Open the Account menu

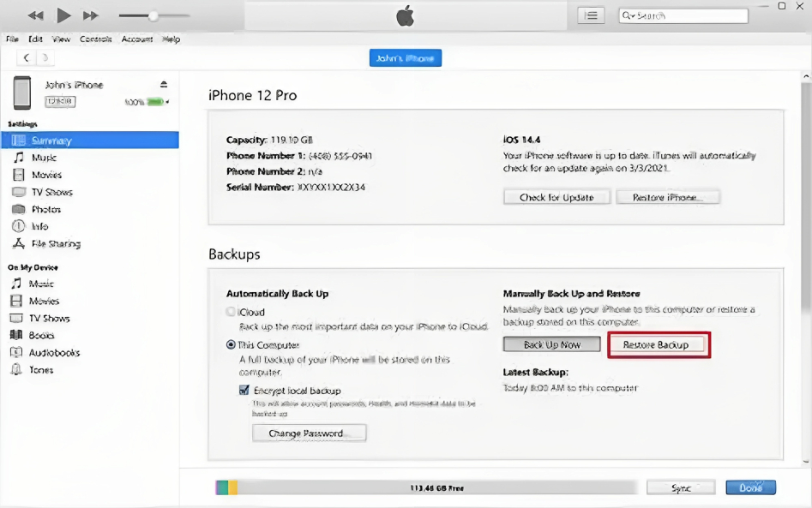(137, 39)
